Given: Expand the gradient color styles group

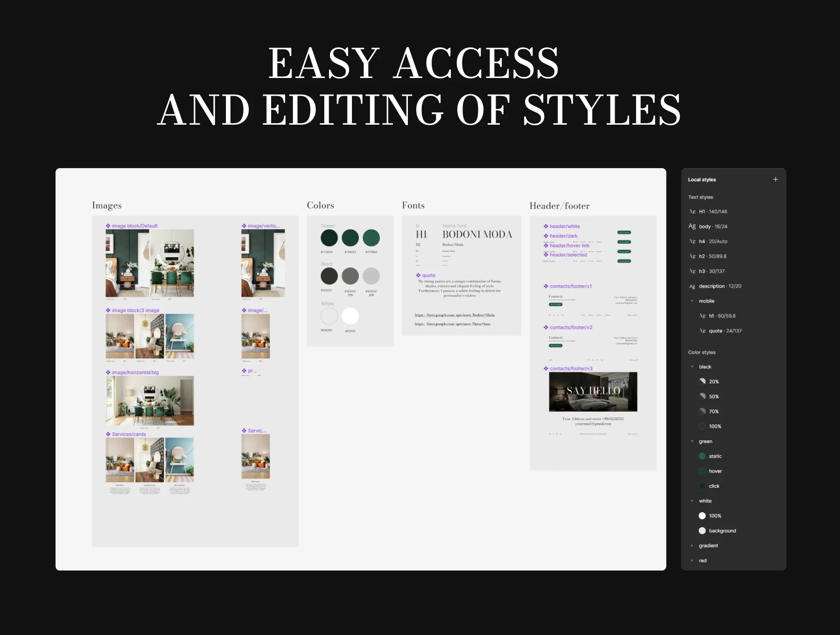Looking at the screenshot, I should coord(692,546).
